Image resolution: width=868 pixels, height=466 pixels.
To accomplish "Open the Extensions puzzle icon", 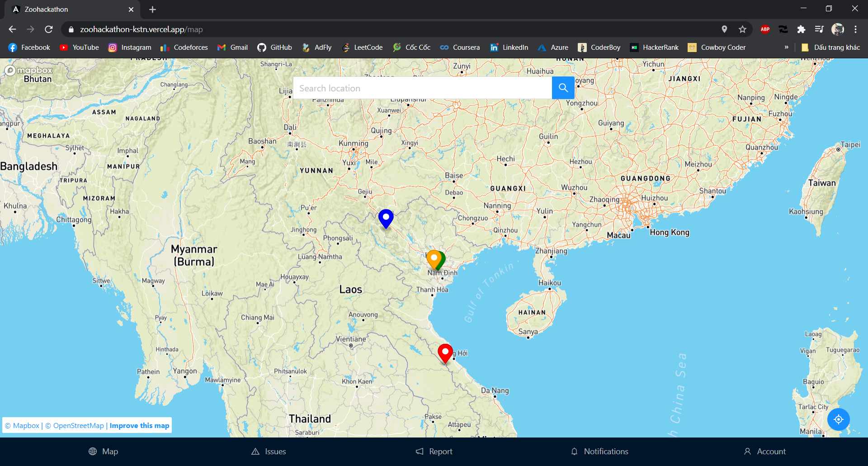I will point(801,29).
